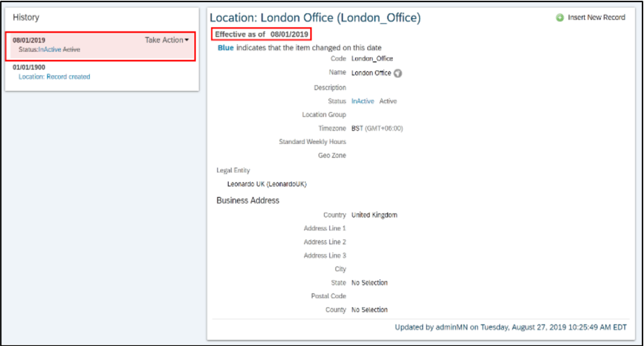The width and height of the screenshot is (644, 346).
Task: Select the 01/01/1900 history record
Action: pos(29,68)
